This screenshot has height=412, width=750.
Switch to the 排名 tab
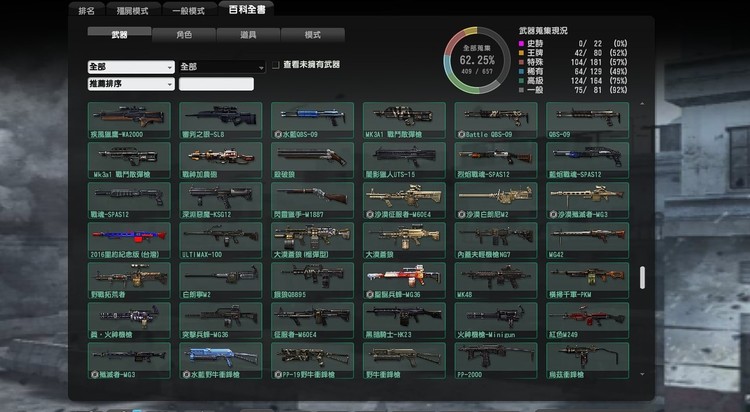[87, 10]
